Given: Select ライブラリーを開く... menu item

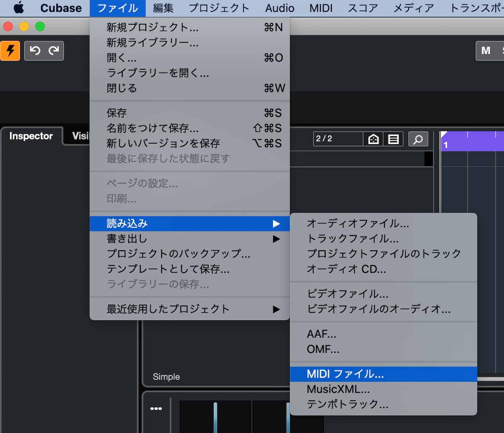Looking at the screenshot, I should (189, 73).
